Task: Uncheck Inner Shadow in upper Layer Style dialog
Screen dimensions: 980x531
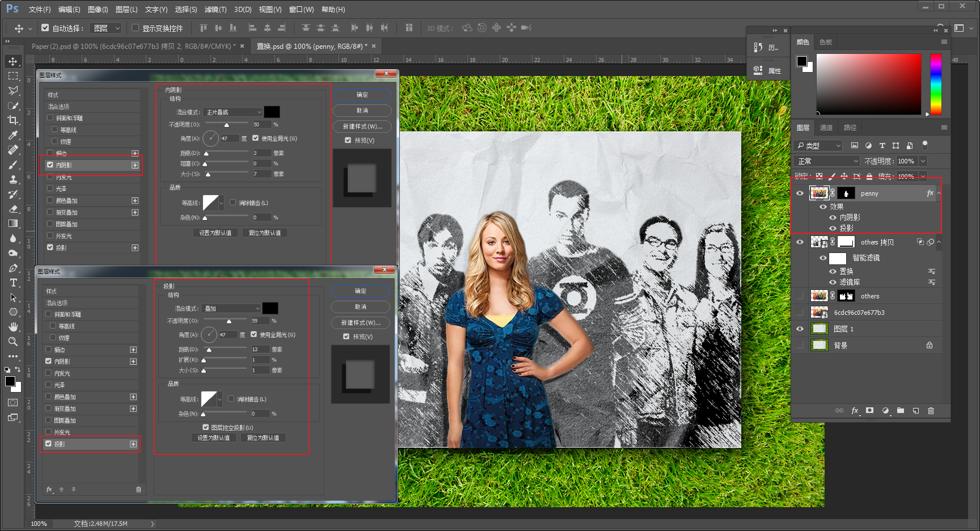Action: click(x=50, y=165)
